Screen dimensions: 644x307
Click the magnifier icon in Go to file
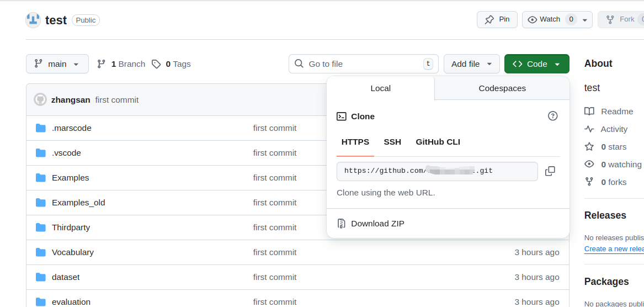point(300,63)
